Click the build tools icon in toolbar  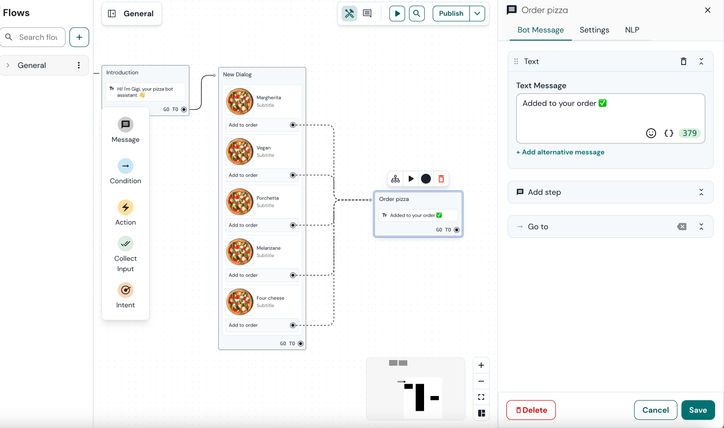point(350,13)
